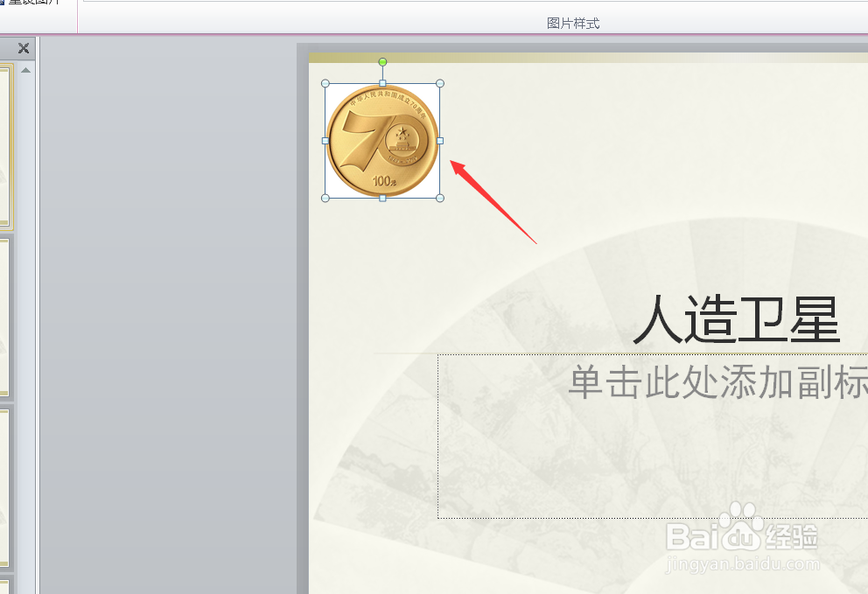868x594 pixels.
Task: Click the right-middle resize handle of the coin picture
Action: pos(440,141)
